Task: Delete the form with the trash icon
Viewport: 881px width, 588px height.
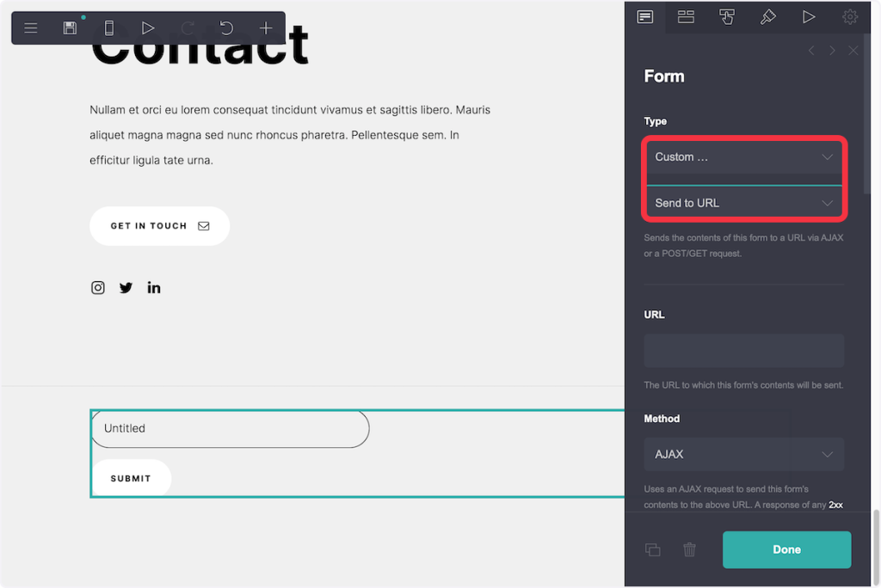Action: pos(689,549)
